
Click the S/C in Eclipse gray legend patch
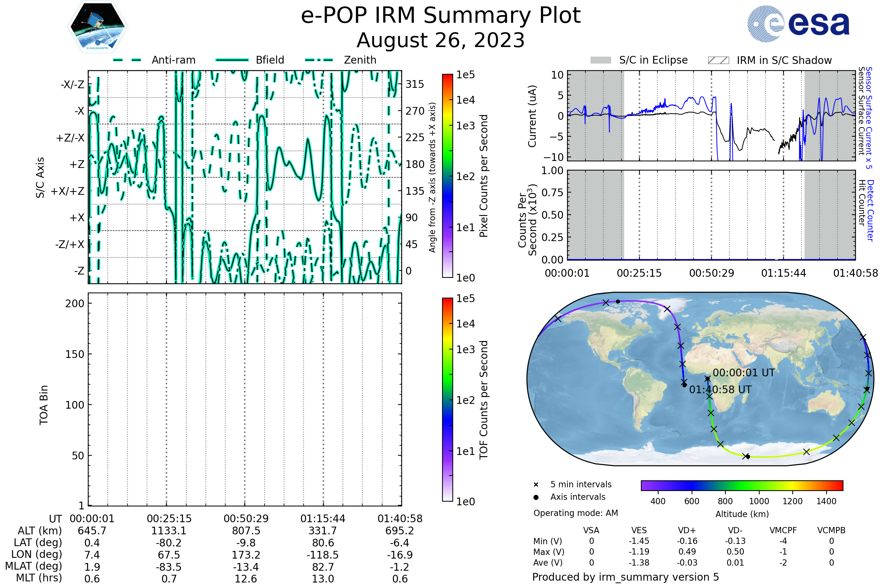(601, 60)
